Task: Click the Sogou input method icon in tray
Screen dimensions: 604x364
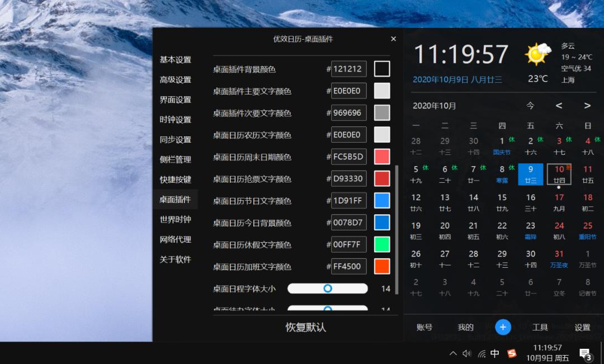Action: tap(512, 353)
